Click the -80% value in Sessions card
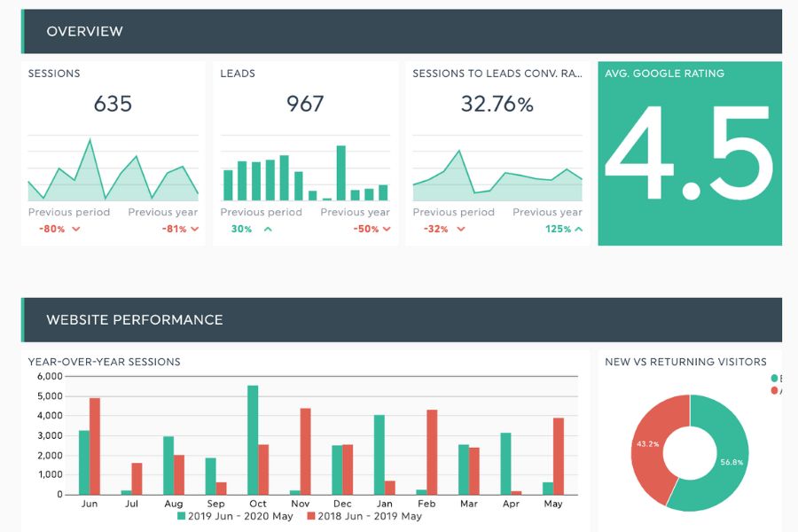The height and width of the screenshot is (532, 798). click(52, 229)
